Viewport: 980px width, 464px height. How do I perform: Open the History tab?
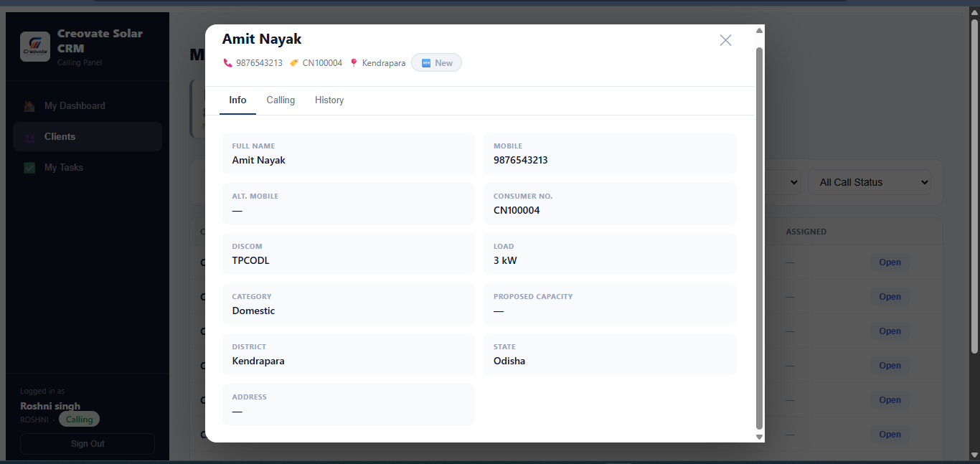[329, 100]
